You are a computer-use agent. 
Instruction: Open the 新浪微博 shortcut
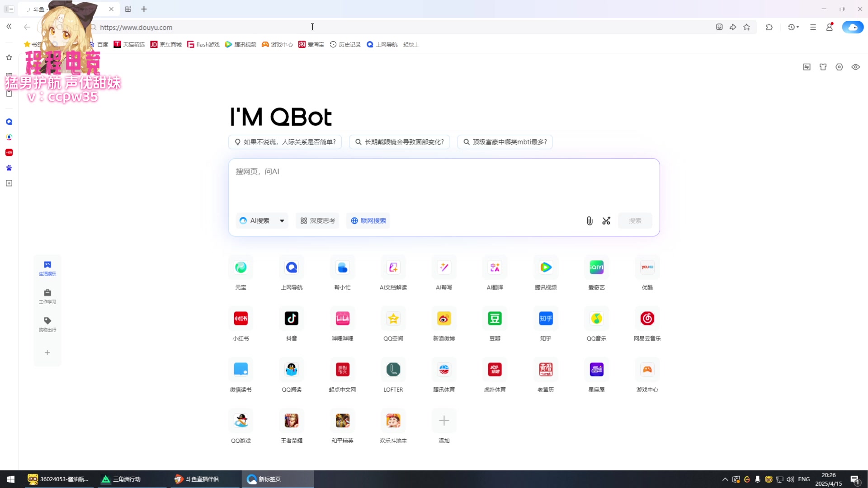pyautogui.click(x=444, y=319)
